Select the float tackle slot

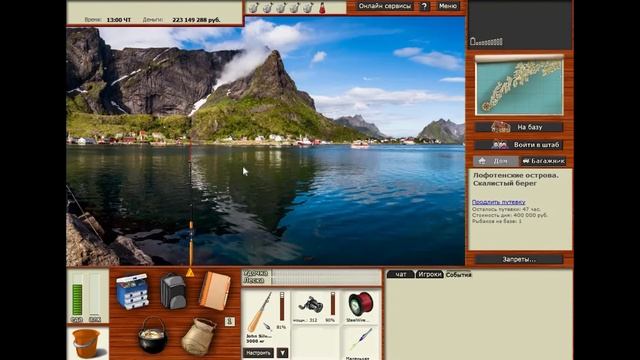pyautogui.click(x=360, y=343)
